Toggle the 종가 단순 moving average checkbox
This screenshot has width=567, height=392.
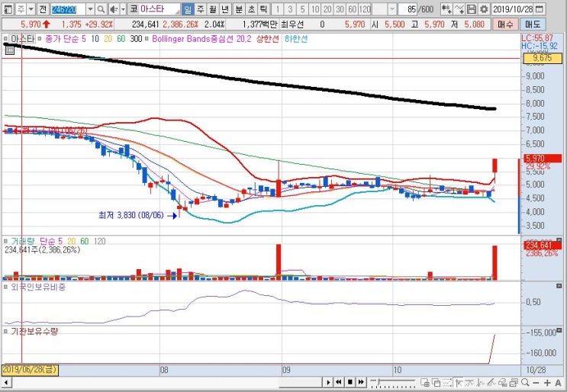tap(40, 38)
